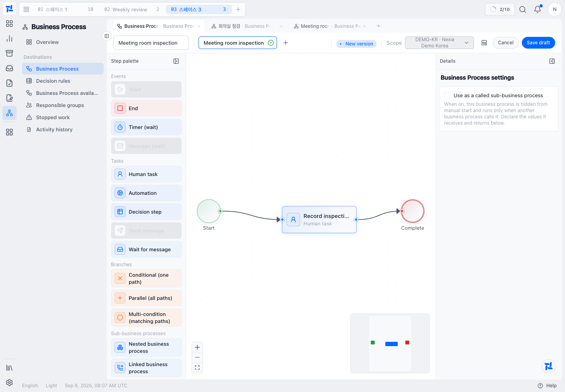Enable Use as a called sub-business process
The image size is (565, 392).
(x=447, y=95)
